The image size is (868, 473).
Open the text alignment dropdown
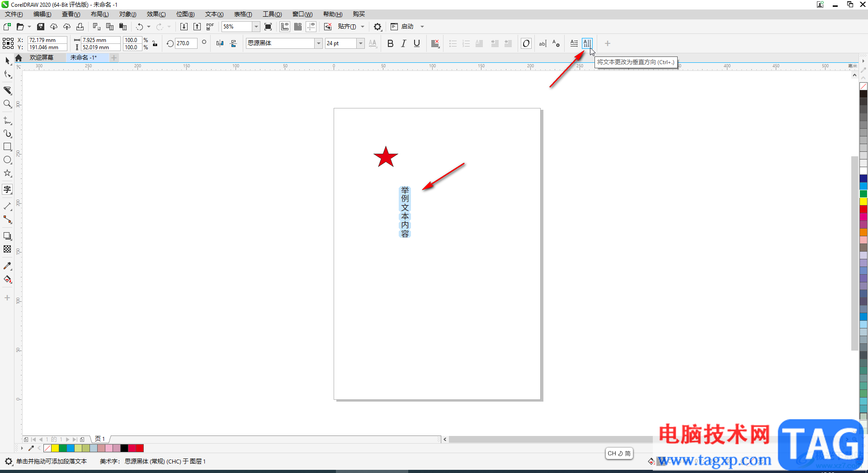(435, 43)
